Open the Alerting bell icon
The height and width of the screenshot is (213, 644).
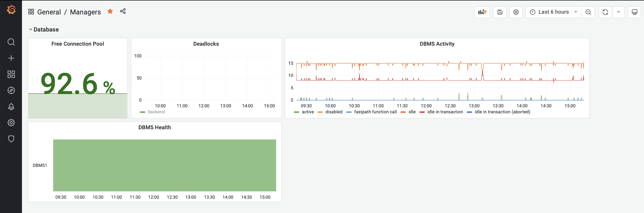click(11, 107)
